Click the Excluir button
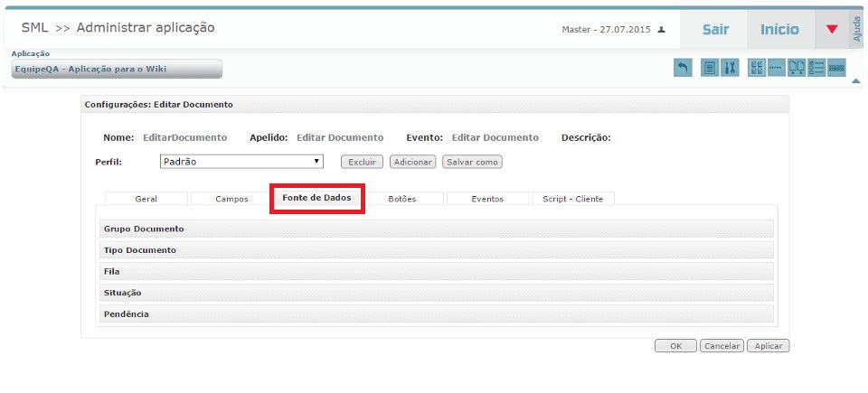 362,163
